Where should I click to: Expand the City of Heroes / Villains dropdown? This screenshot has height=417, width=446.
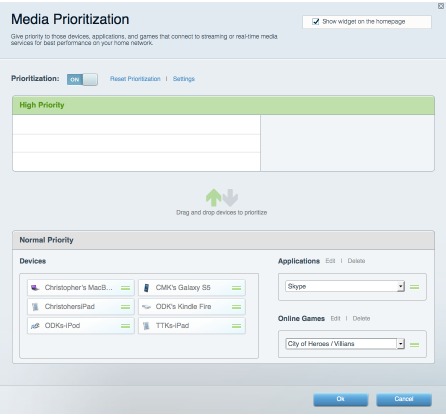click(x=345, y=344)
